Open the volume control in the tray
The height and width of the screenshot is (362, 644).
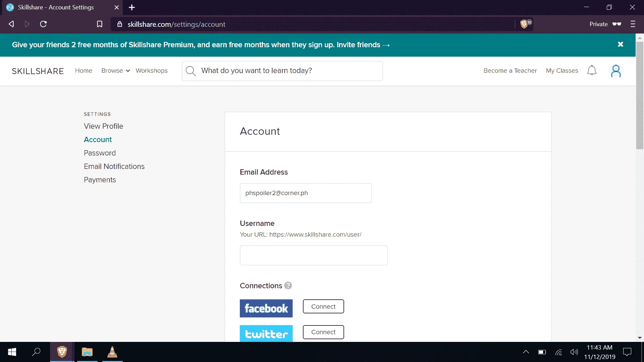(x=574, y=352)
